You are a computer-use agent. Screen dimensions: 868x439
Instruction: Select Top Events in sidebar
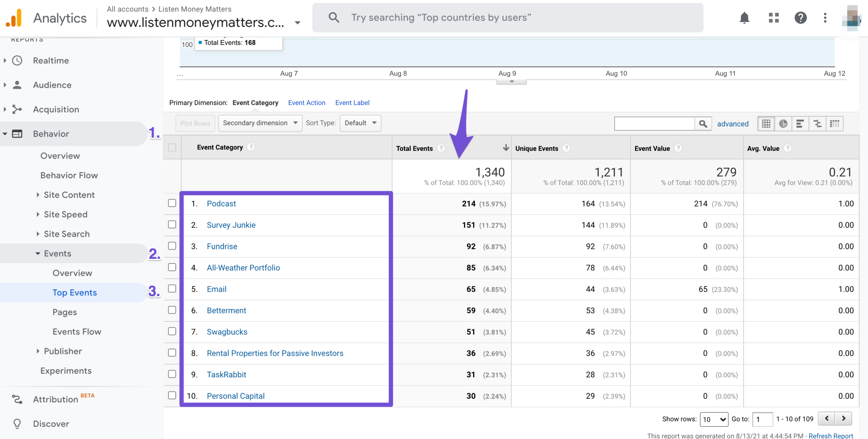pyautogui.click(x=75, y=293)
